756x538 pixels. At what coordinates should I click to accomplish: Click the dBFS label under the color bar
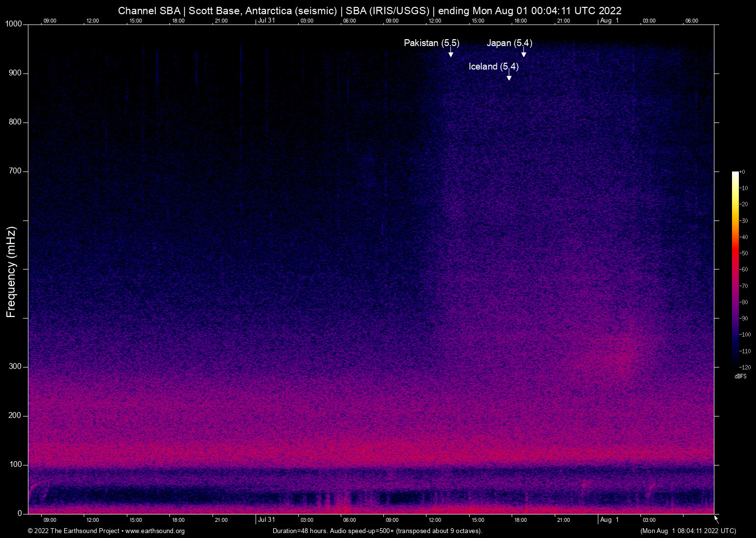(x=741, y=376)
